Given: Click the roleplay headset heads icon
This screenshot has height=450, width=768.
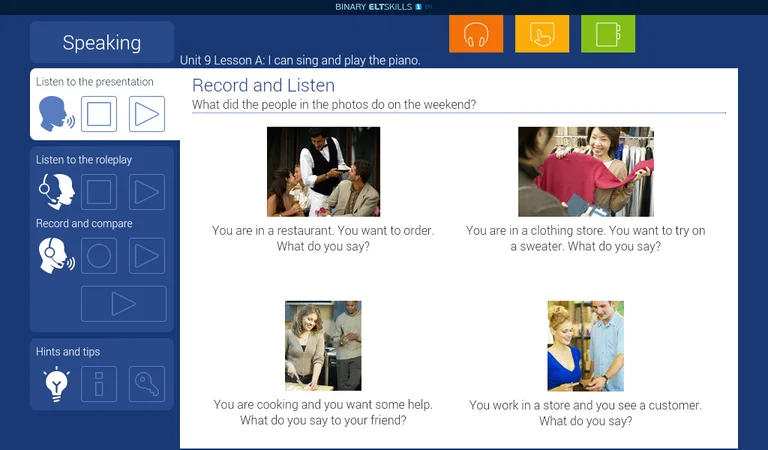Looking at the screenshot, I should click(x=56, y=191).
